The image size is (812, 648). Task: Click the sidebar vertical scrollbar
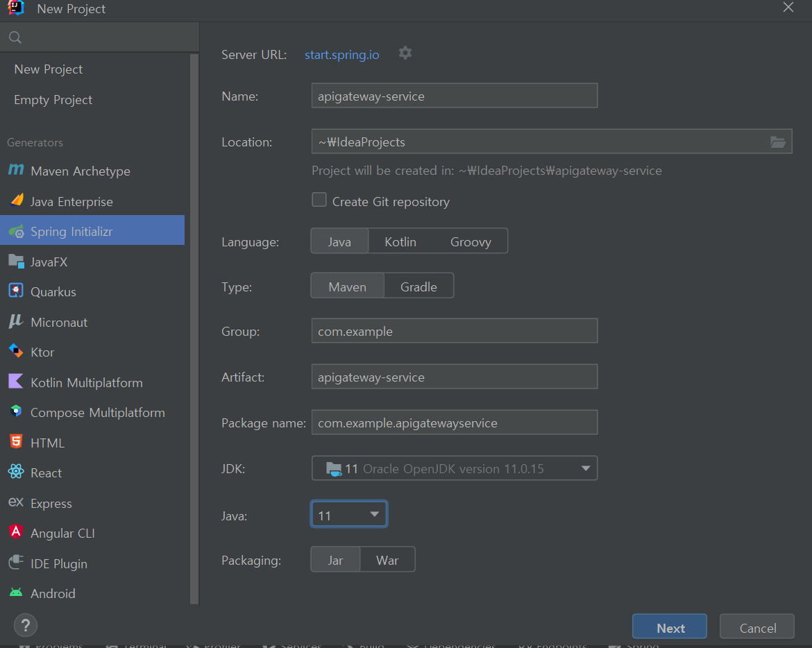194,329
